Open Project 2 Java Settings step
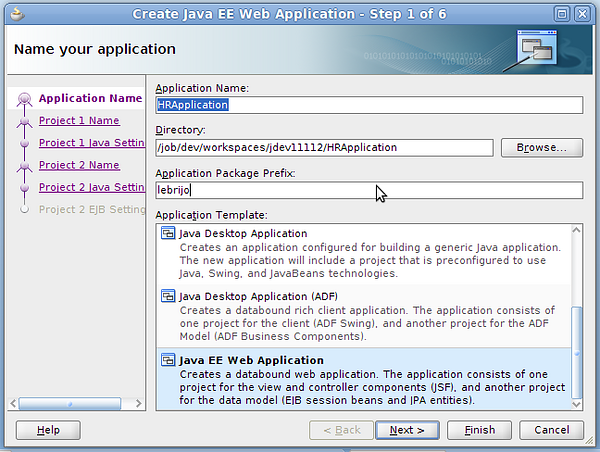The width and height of the screenshot is (600, 452). coord(92,187)
